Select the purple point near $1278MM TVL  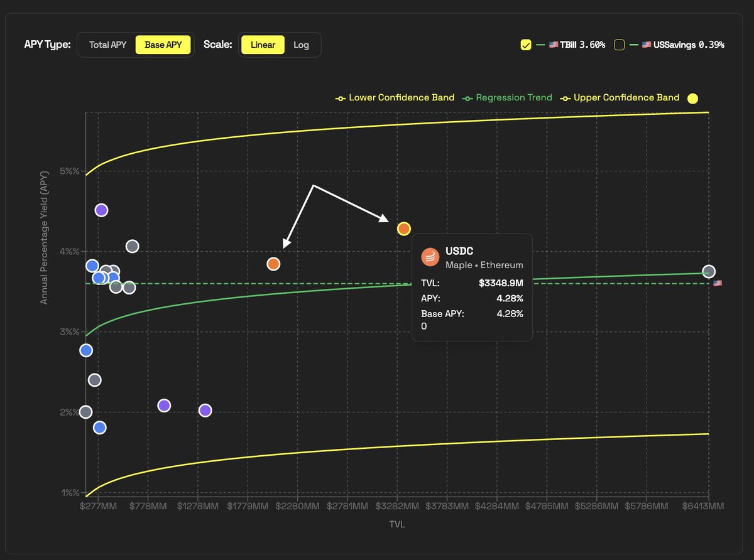(205, 410)
